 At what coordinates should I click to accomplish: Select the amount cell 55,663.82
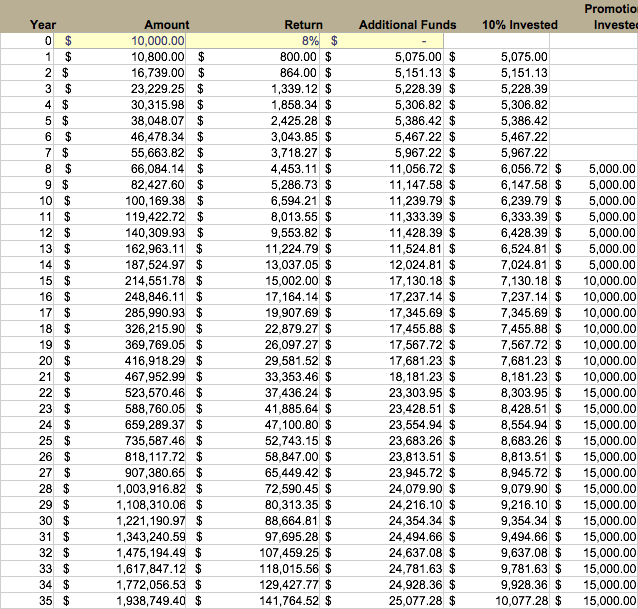tap(120, 153)
